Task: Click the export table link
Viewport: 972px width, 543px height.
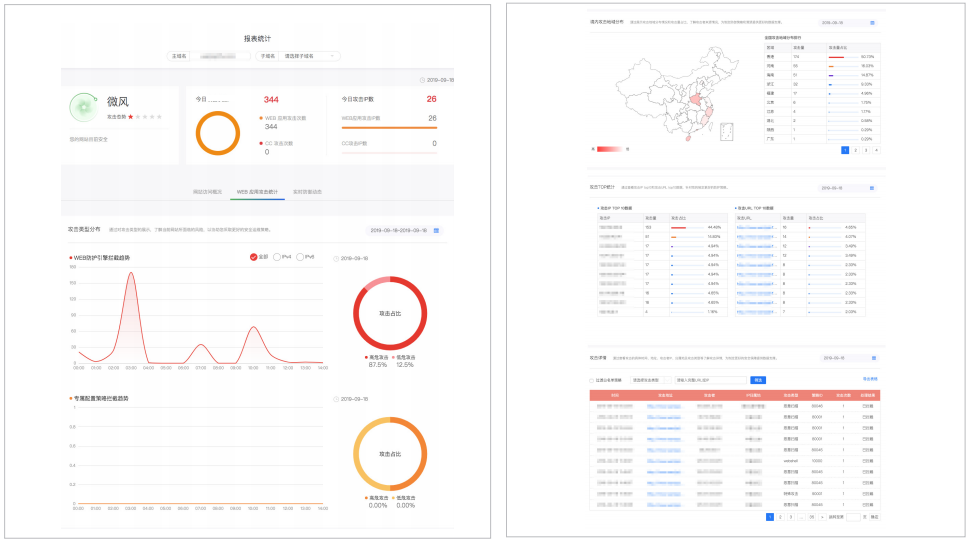Action: [870, 379]
